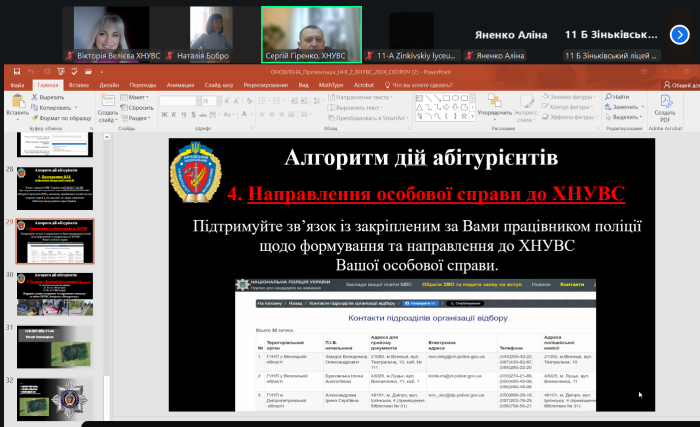Open the Выделить select dropdown
The height and width of the screenshot is (427, 700).
click(x=622, y=117)
